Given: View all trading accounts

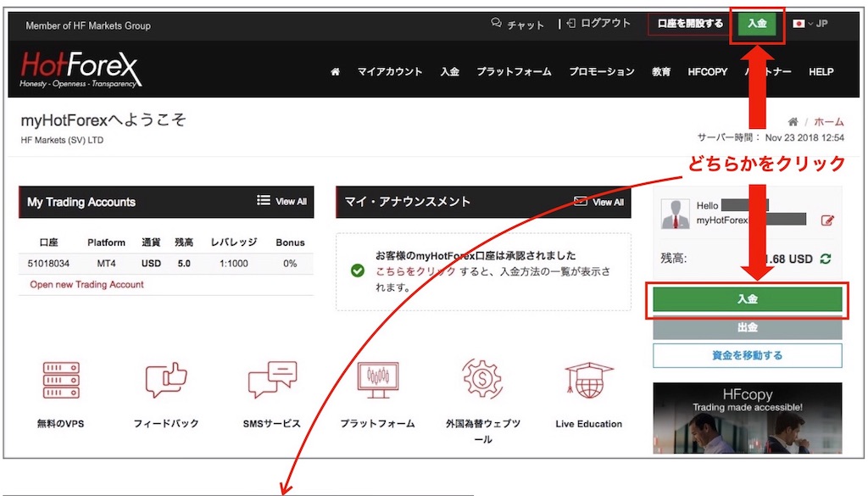Looking at the screenshot, I should pyautogui.click(x=281, y=201).
